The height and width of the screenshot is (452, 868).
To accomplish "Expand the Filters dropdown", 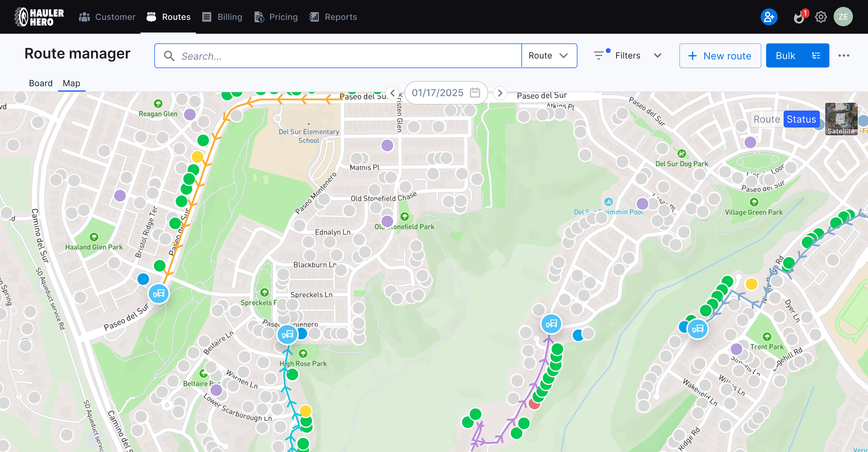I will coord(628,56).
